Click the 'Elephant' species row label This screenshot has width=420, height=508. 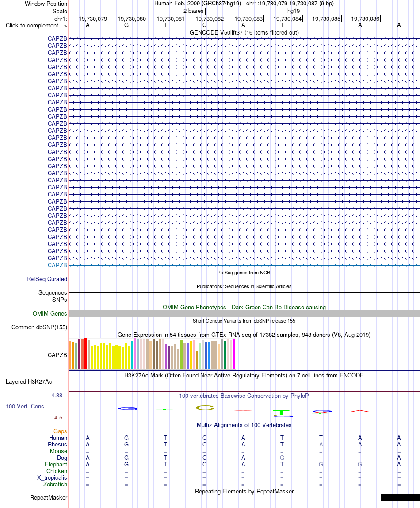[x=56, y=465]
